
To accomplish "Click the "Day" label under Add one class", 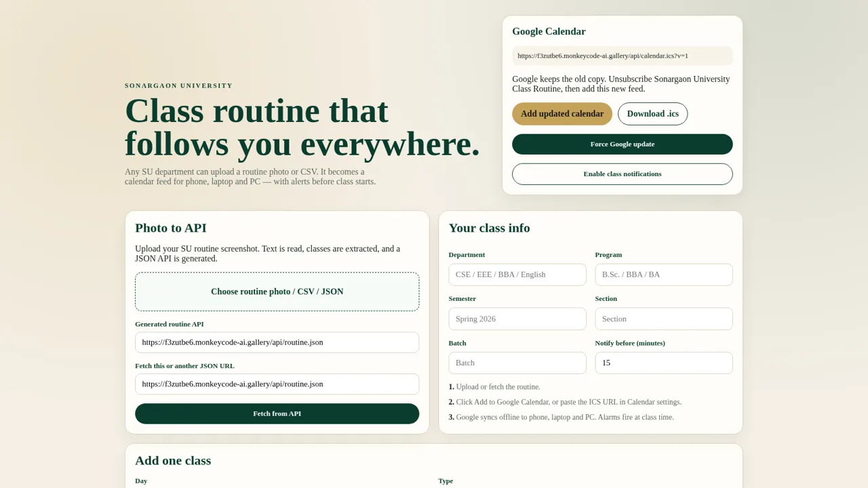I will coord(141,481).
